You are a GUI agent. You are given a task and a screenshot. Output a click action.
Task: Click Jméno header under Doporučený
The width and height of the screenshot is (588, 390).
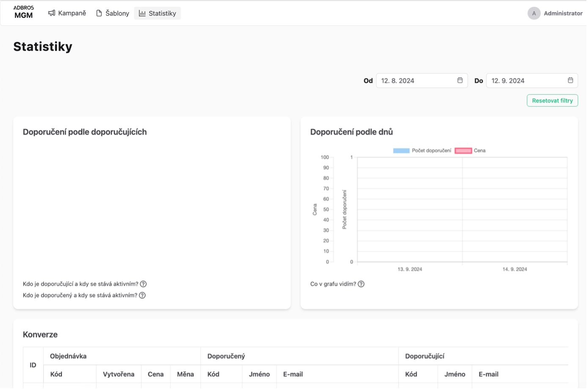(x=259, y=374)
